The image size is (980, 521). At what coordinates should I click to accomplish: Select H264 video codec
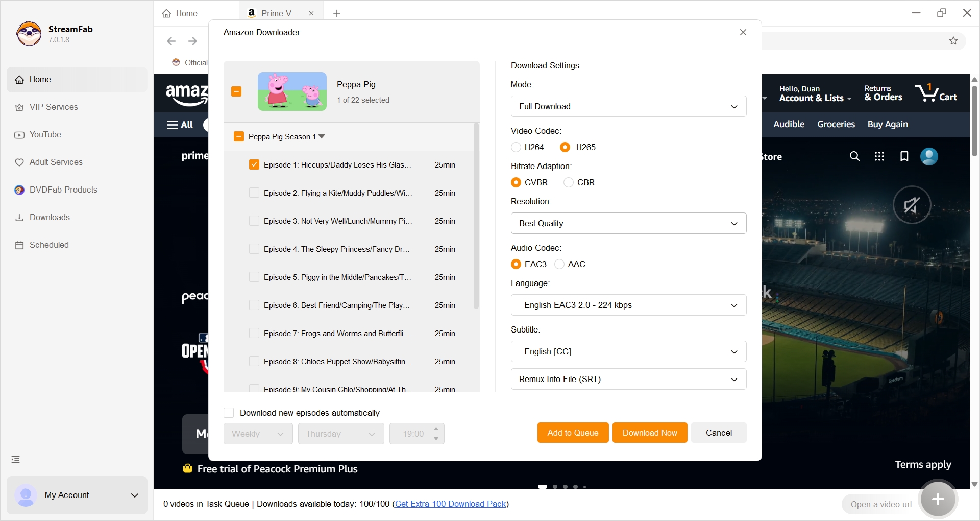(x=517, y=147)
